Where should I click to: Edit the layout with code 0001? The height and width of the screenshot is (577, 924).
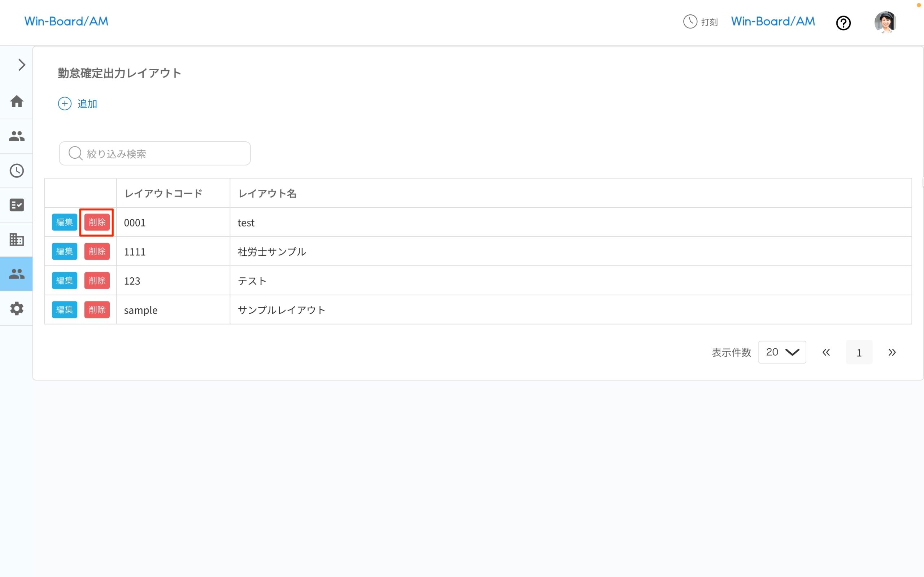pyautogui.click(x=64, y=222)
